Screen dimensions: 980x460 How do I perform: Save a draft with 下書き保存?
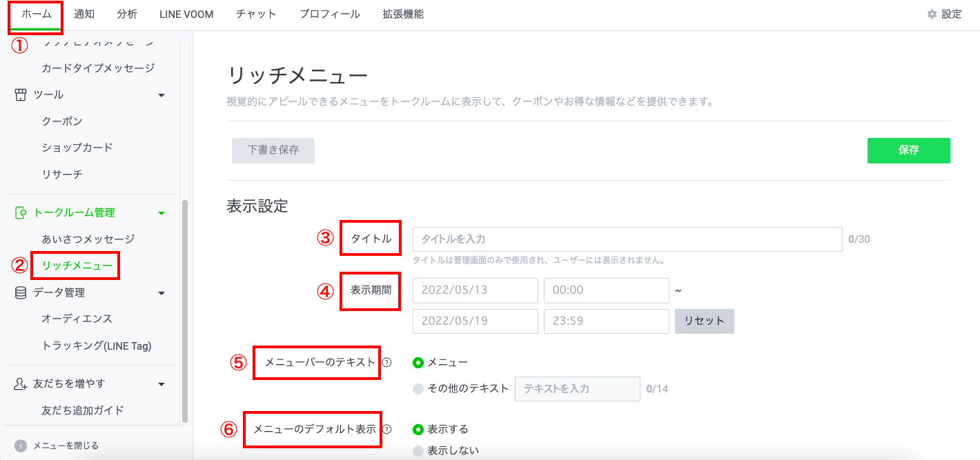273,150
